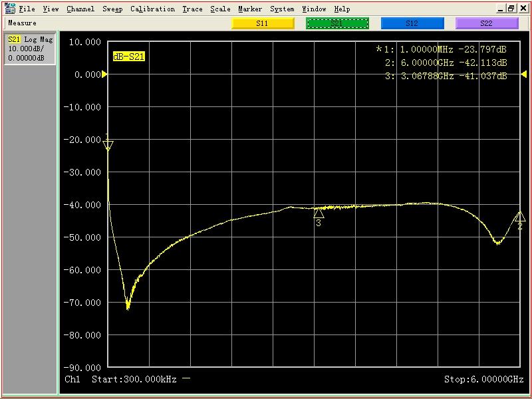The height and width of the screenshot is (399, 532).
Task: Open the Calibration menu
Action: (x=152, y=9)
